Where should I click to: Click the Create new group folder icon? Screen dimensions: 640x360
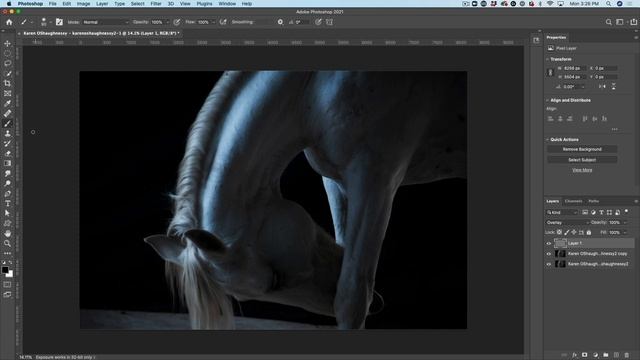pos(606,355)
